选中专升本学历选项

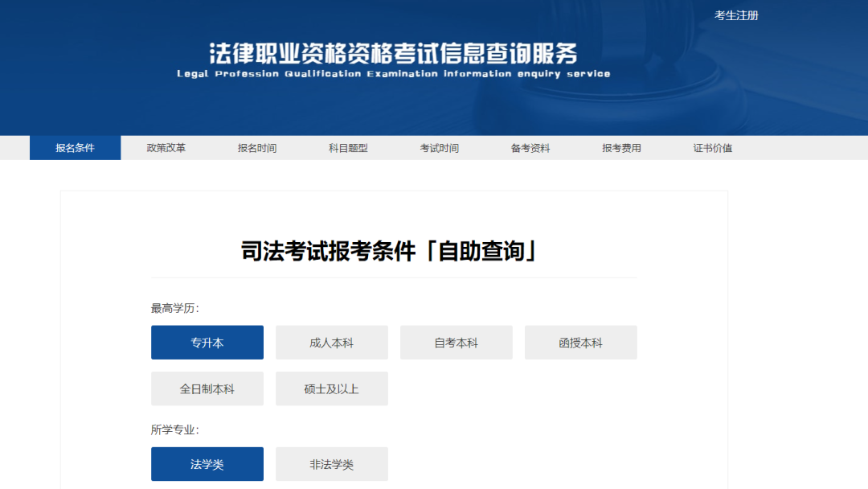click(x=207, y=342)
